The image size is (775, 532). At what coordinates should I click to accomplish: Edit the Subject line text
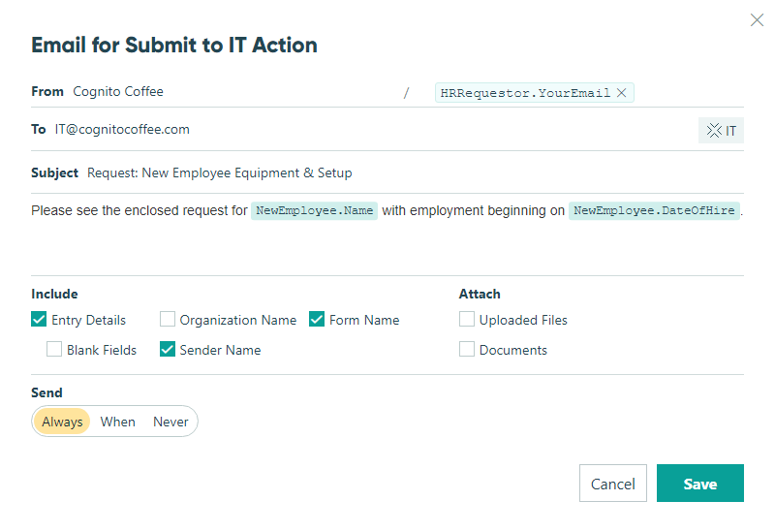[x=220, y=173]
